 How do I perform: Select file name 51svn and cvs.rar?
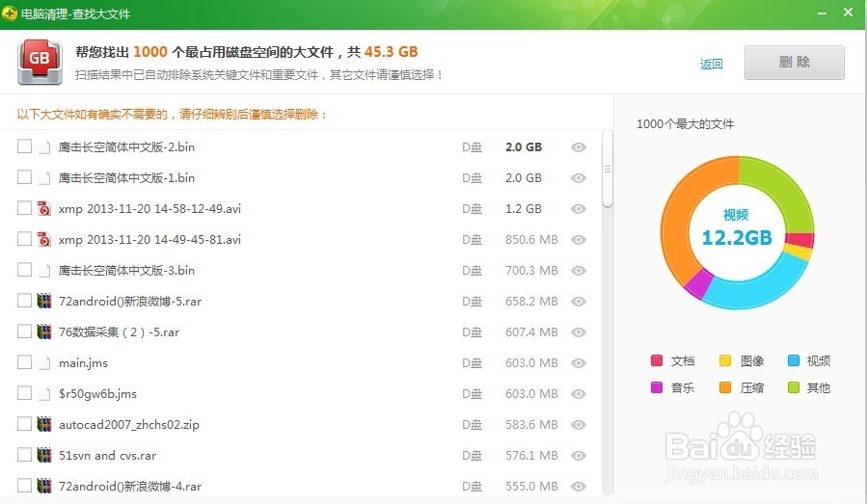107,456
